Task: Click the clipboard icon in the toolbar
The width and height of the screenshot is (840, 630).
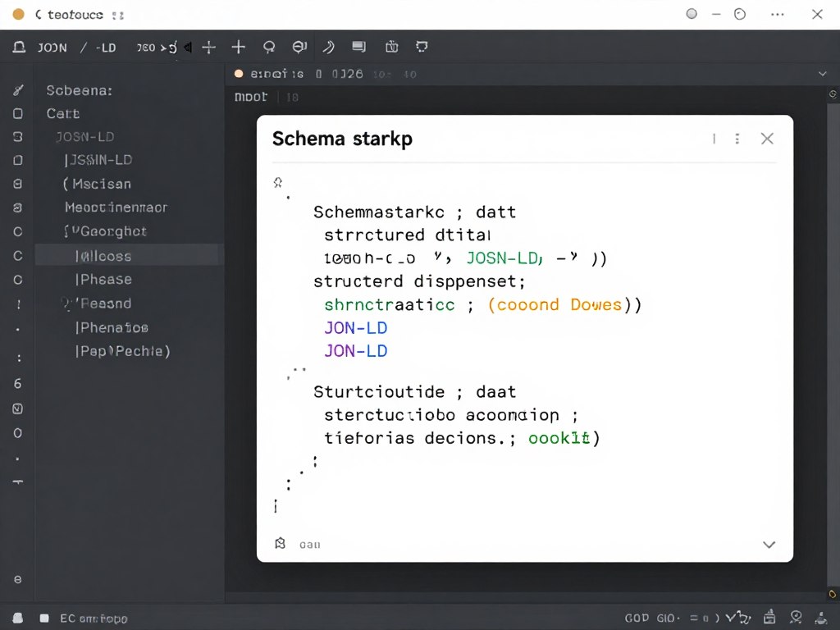Action: (x=391, y=47)
